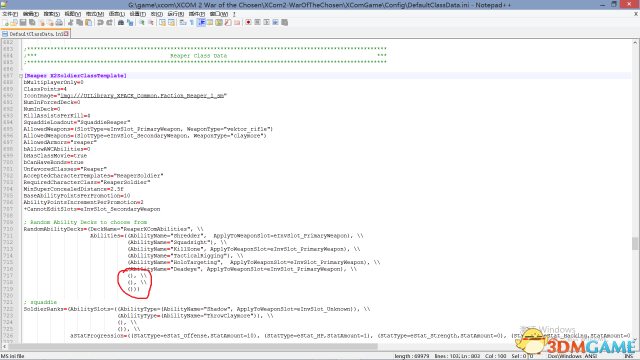
Task: Click the vertical scrollbar up arrow
Action: pos(635,42)
